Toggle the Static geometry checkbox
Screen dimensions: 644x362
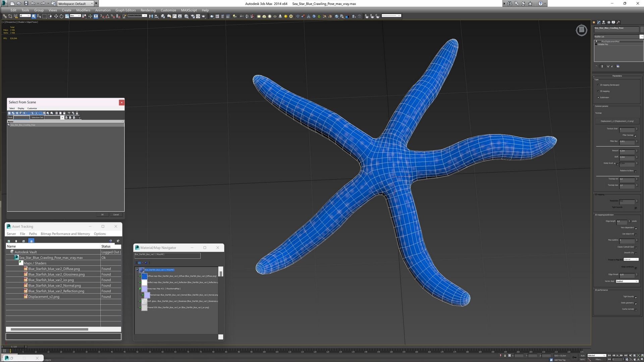636,303
